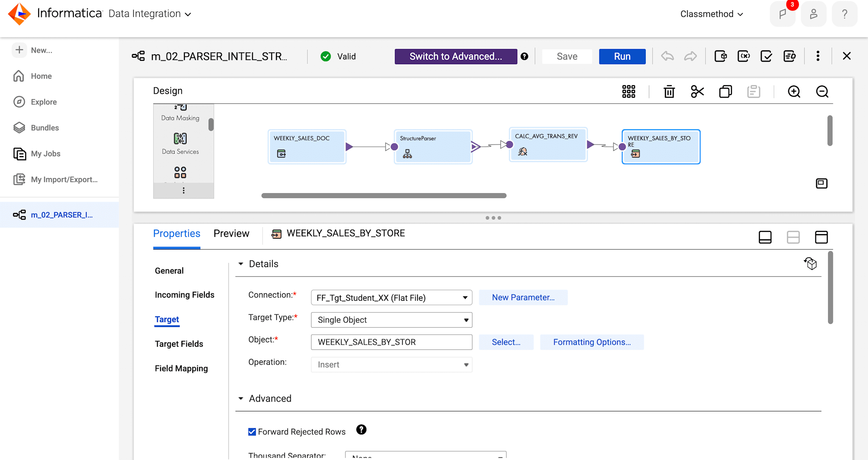Click the redo arrow icon
Screen dimensions: 868x460
(690, 56)
